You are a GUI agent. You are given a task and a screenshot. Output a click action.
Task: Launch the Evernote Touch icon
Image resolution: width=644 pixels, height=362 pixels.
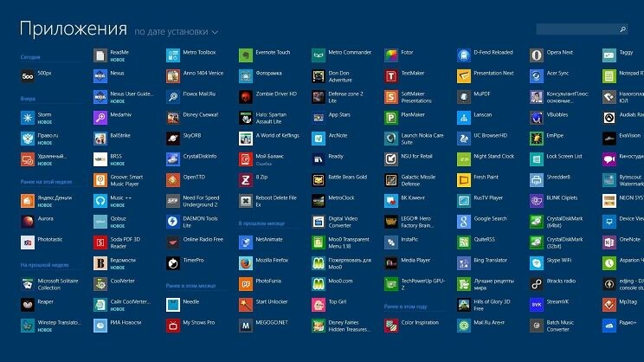pos(246,55)
